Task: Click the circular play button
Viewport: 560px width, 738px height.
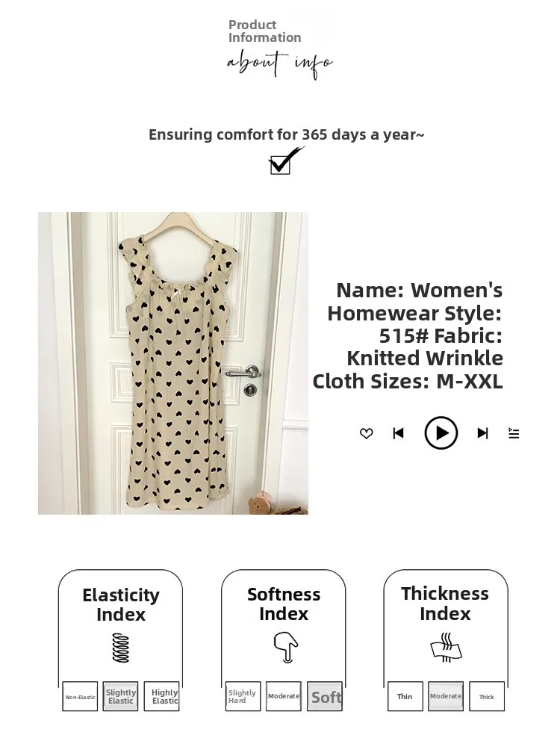Action: point(441,433)
